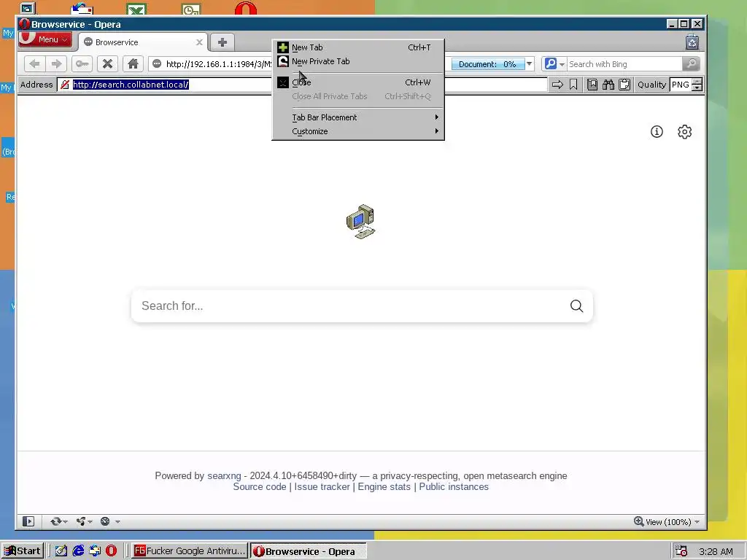Open the Source code link

pos(260,486)
